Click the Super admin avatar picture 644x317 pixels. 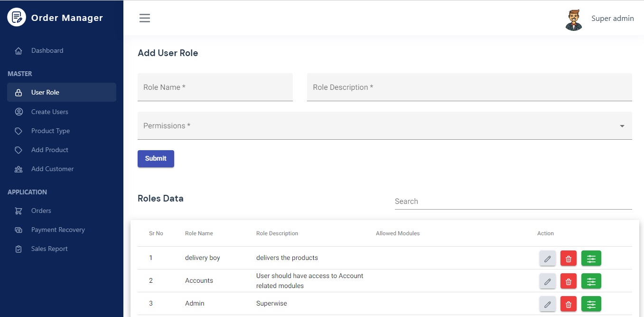click(574, 19)
